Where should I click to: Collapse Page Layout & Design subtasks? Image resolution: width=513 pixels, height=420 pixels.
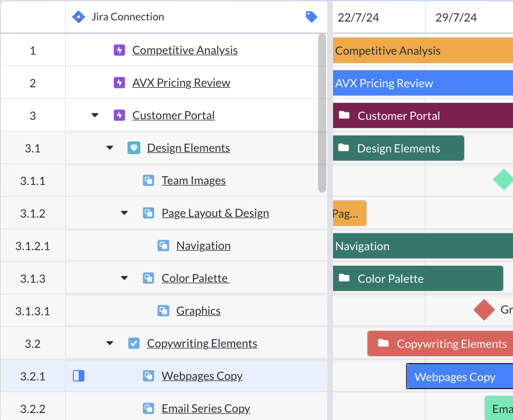tap(125, 213)
